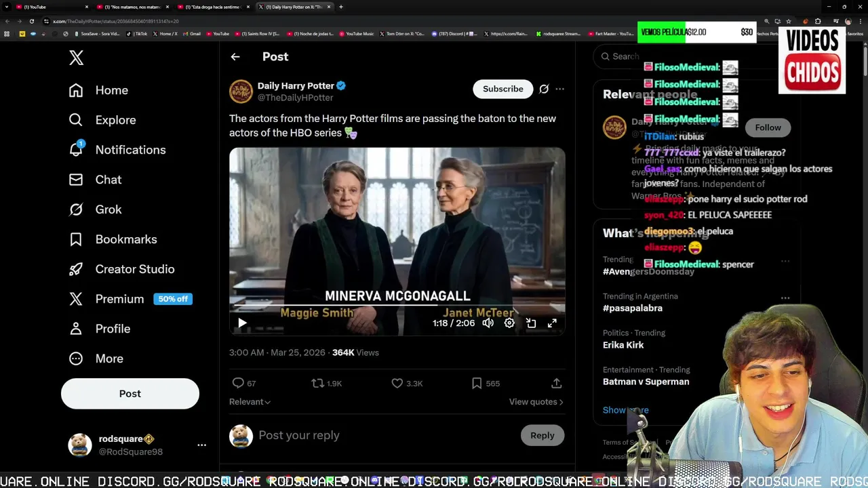Viewport: 868px width, 488px height.
Task: Open Daily Harry Potter avatar
Action: click(x=241, y=91)
